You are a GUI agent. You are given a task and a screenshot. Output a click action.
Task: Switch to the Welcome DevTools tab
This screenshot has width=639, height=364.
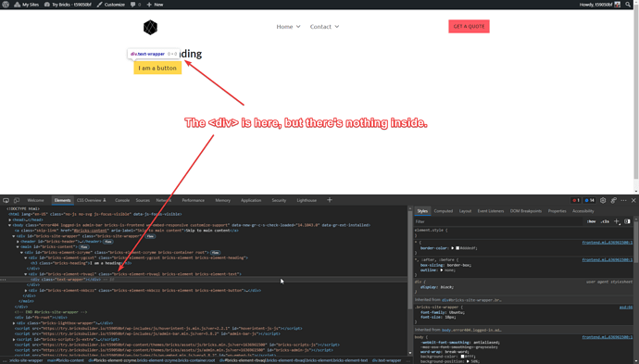[x=35, y=200]
